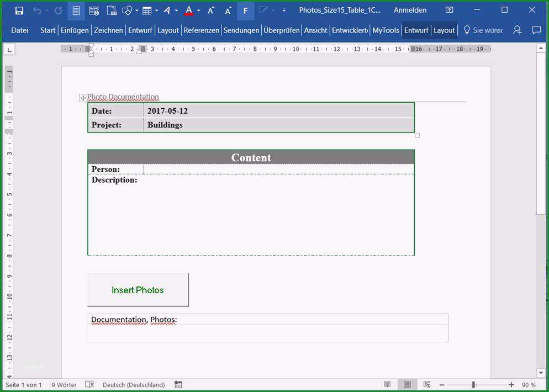This screenshot has width=549, height=392.
Task: Click the WordArt styled A icon
Action: [167, 11]
